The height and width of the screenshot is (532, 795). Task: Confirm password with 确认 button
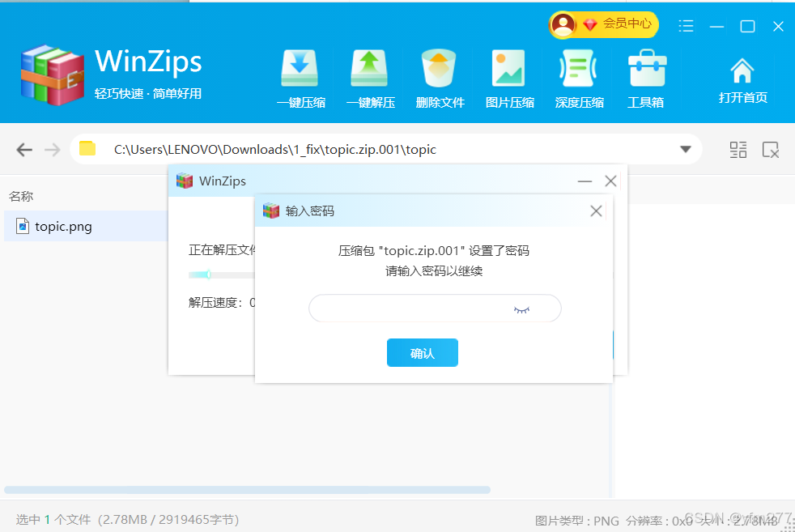(423, 352)
